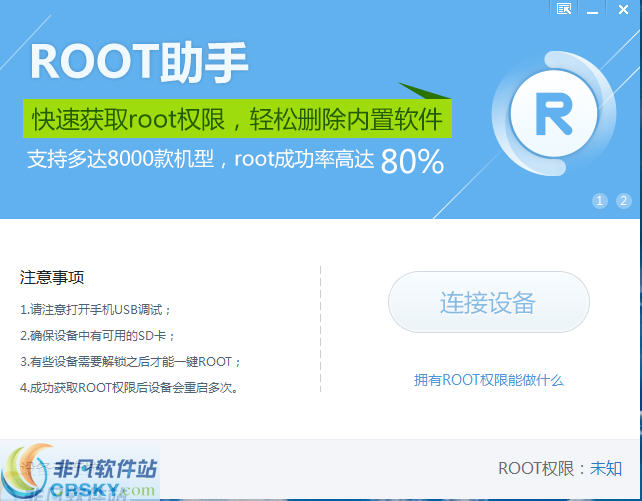Select note 4 about device rebooting

click(x=129, y=387)
